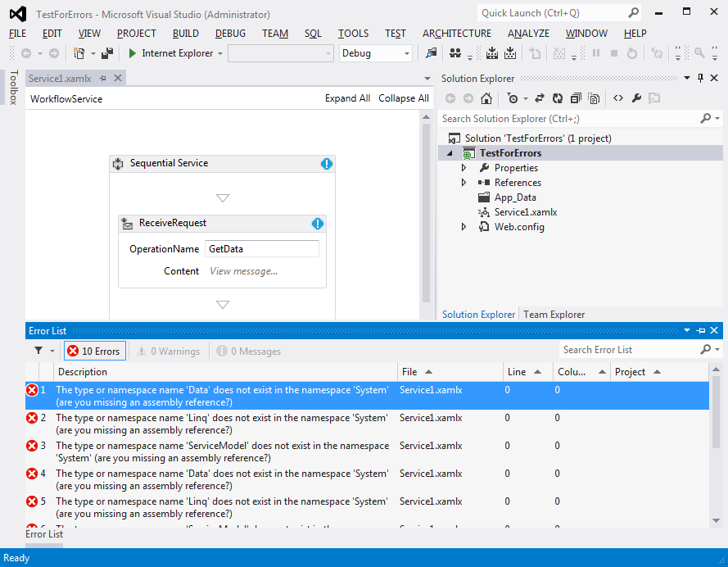Select App_Data folder in Solution Explorer

(515, 197)
